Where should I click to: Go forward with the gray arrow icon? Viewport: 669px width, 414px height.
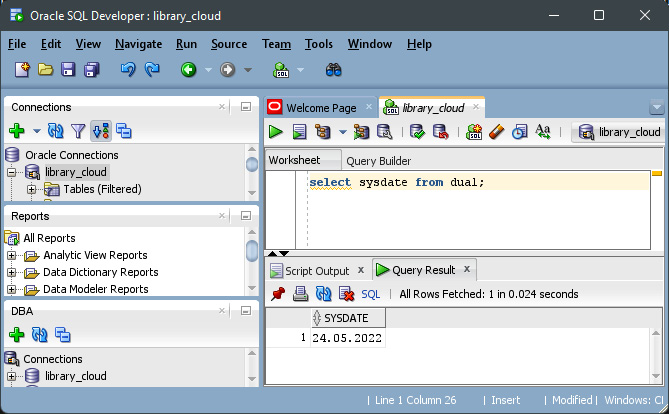point(227,69)
